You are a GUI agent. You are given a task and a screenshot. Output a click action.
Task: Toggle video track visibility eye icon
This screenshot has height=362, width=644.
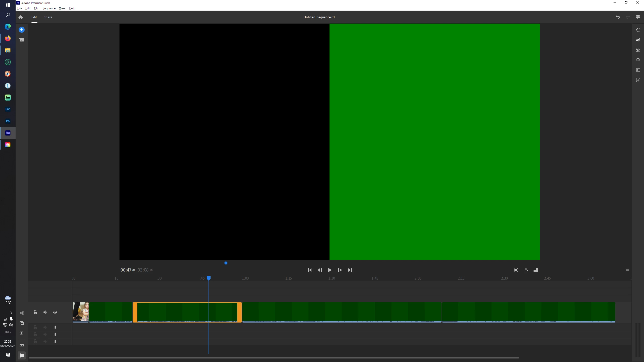coord(55,312)
